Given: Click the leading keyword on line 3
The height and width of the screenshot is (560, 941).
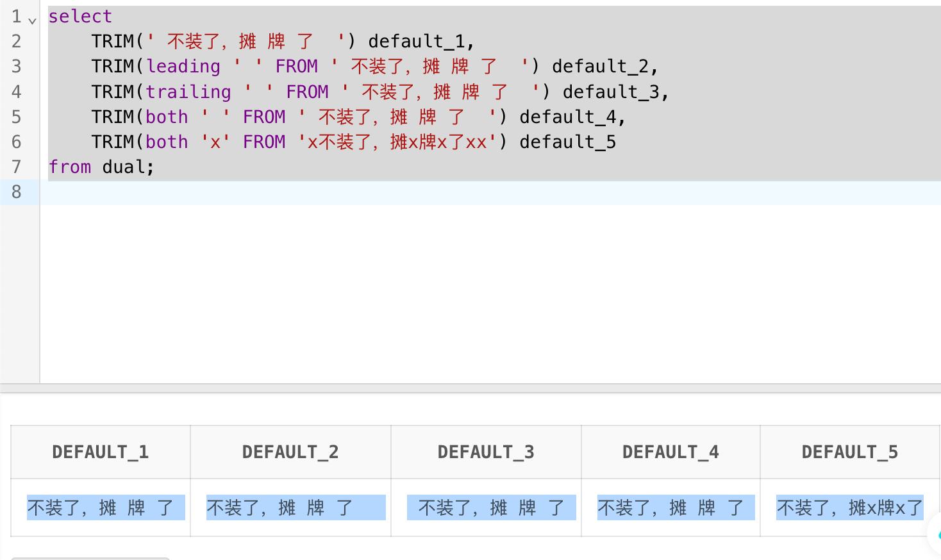Looking at the screenshot, I should pyautogui.click(x=183, y=67).
